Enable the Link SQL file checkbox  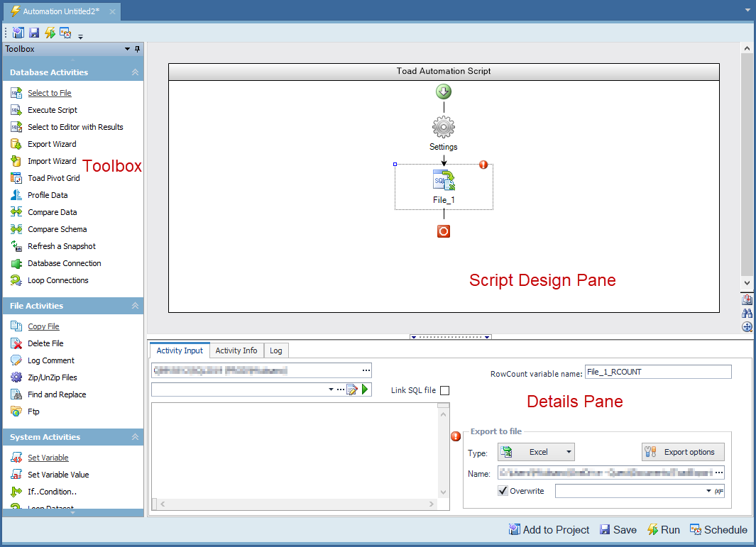(x=444, y=390)
